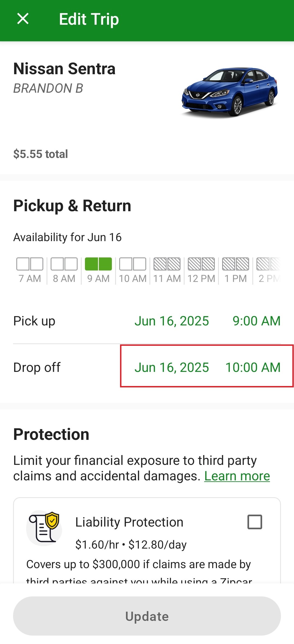294x644 pixels.
Task: Select the 7 AM availability slot
Action: 30,270
